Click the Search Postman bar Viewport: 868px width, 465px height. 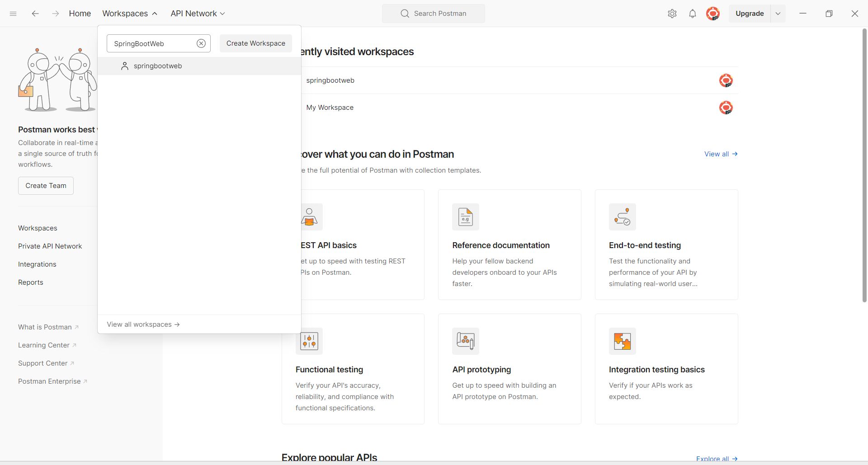[x=434, y=14]
